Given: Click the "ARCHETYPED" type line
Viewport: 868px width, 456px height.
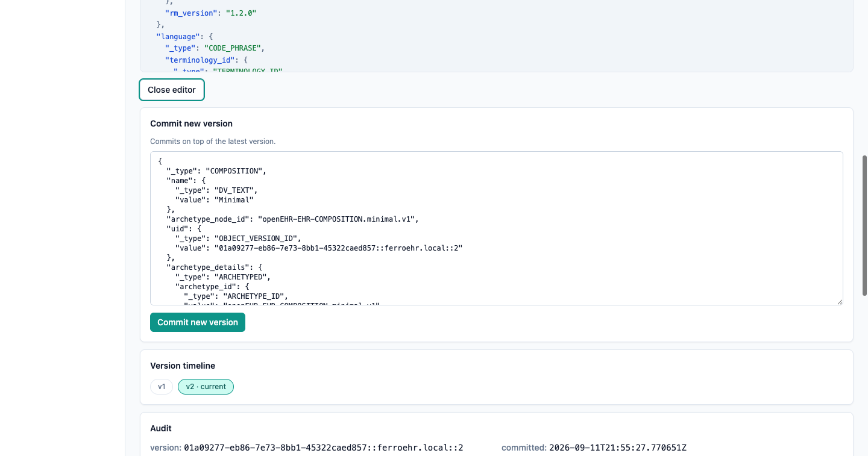Looking at the screenshot, I should [x=223, y=276].
